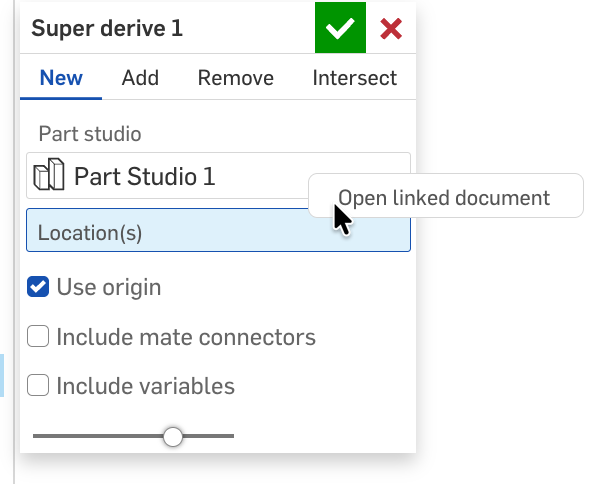The width and height of the screenshot is (604, 484).
Task: Click the Part studio label
Action: 89,132
